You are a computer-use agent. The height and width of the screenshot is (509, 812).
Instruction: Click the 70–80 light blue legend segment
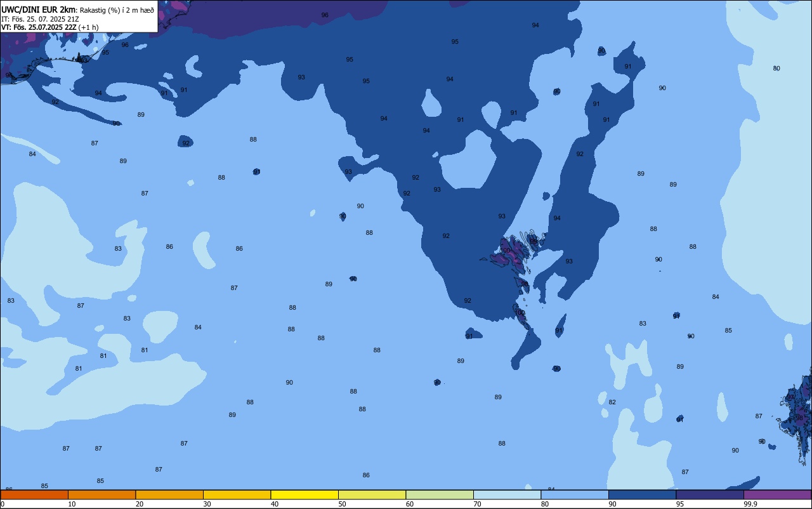(507, 494)
